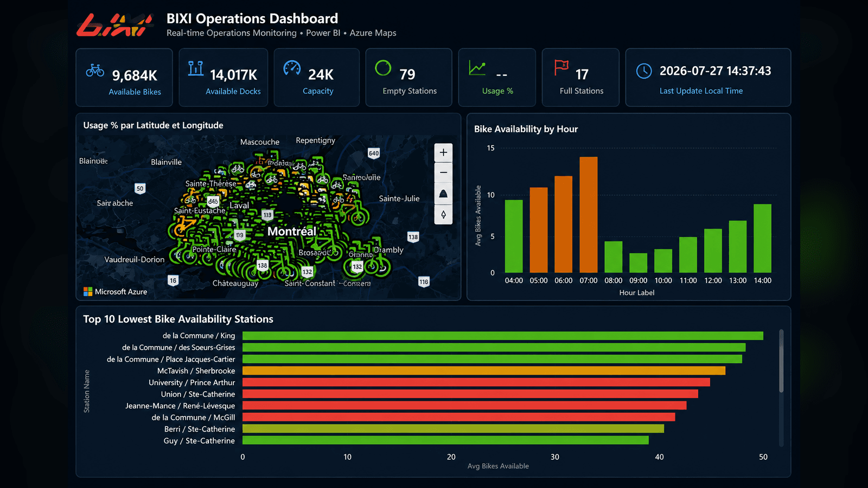Click the Top 10 Lowest Bike Availability title
The width and height of the screenshot is (868, 488).
point(178,319)
